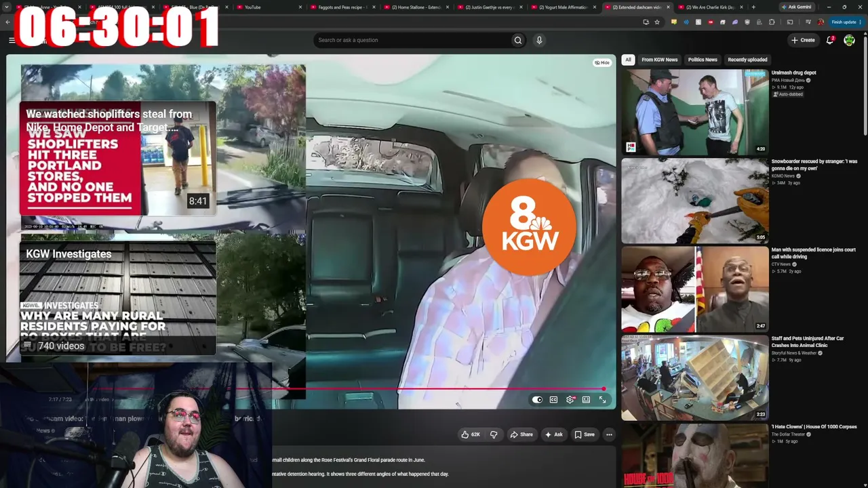Screen dimensions: 868x488
Task: Open the Create dropdown button
Action: [803, 40]
